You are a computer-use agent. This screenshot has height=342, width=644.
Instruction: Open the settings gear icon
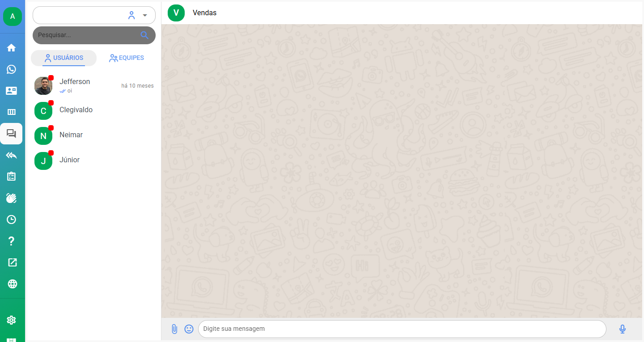pos(12,320)
